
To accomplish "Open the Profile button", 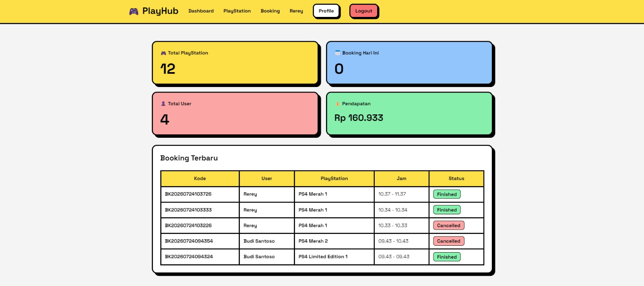I will coord(326,11).
